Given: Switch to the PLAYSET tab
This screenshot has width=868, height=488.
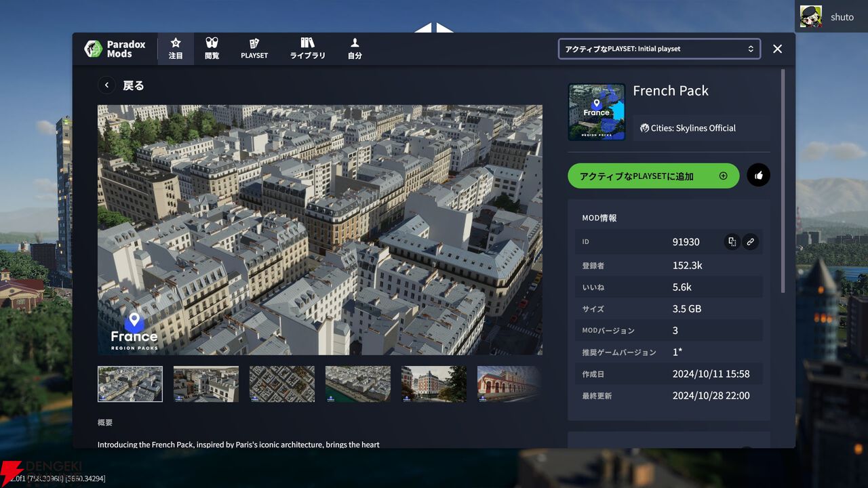Looking at the screenshot, I should [x=254, y=49].
